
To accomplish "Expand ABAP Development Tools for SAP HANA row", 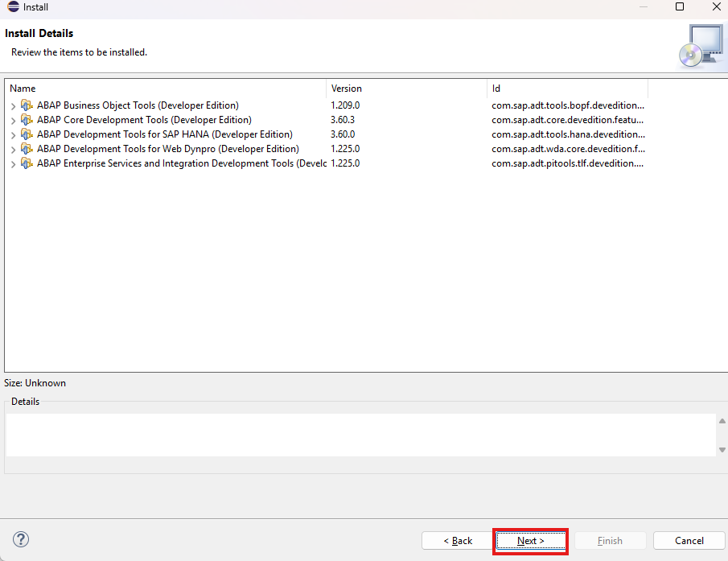I will click(x=13, y=134).
